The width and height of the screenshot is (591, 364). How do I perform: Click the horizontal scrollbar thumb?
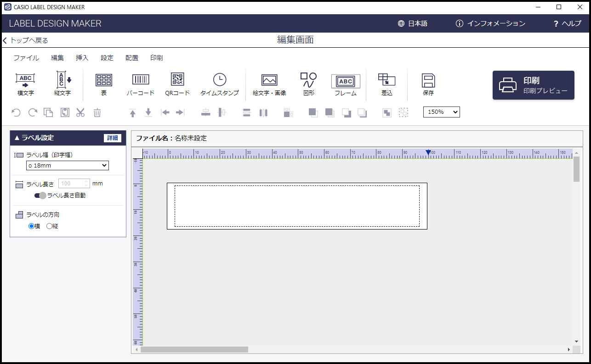pyautogui.click(x=194, y=350)
